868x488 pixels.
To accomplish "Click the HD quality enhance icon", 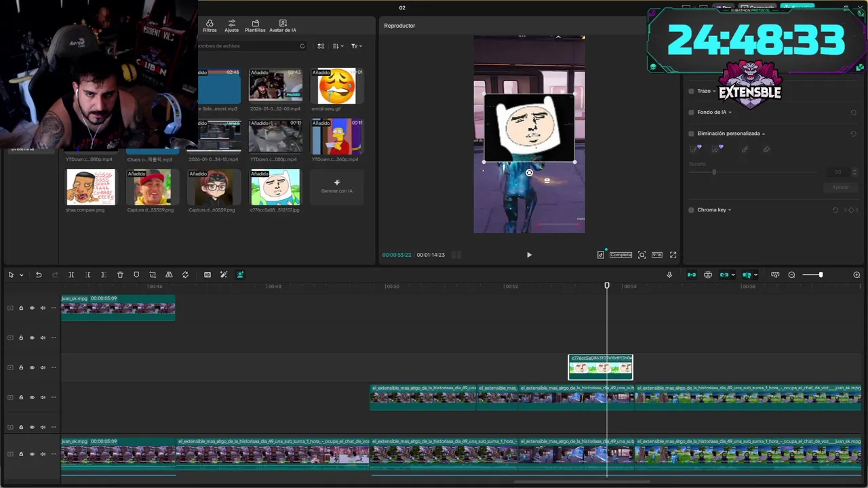I will 208,274.
